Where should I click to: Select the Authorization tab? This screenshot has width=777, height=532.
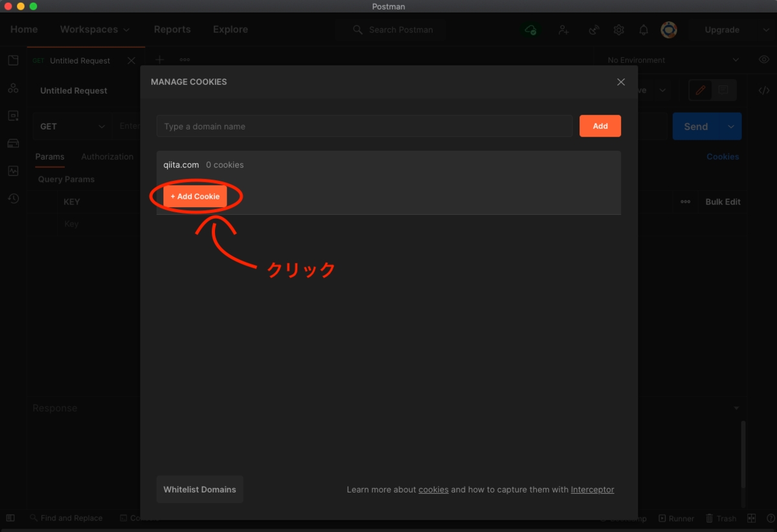[x=107, y=157]
